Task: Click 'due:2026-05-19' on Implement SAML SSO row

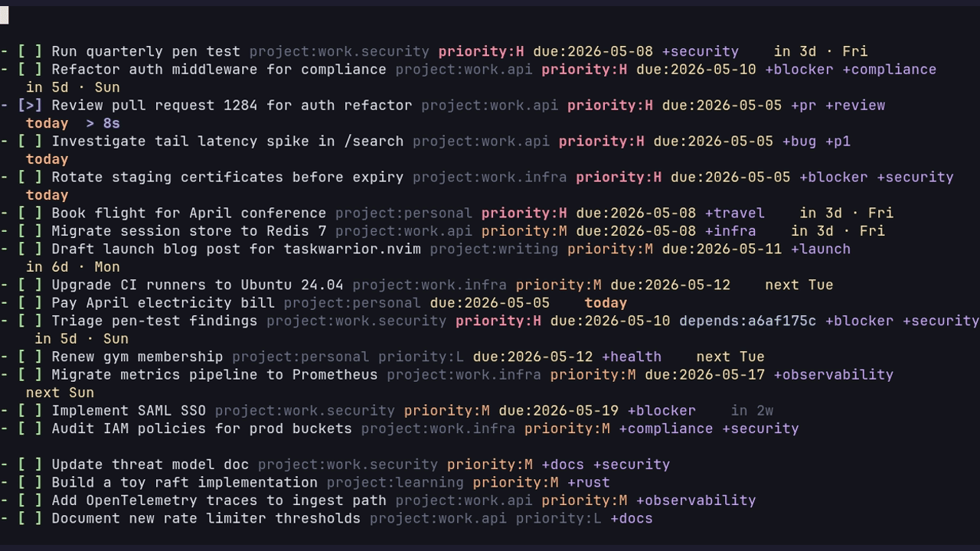Action: coord(558,411)
